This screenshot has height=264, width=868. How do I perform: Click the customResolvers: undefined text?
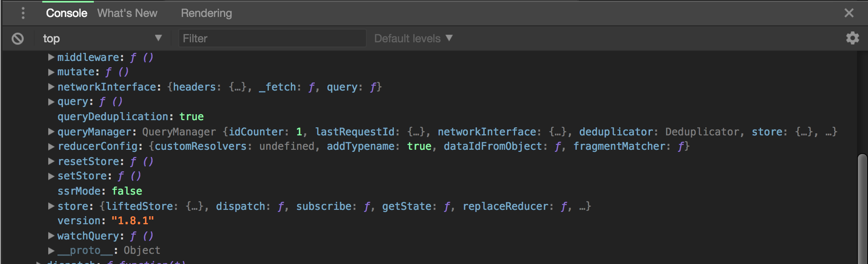click(235, 146)
